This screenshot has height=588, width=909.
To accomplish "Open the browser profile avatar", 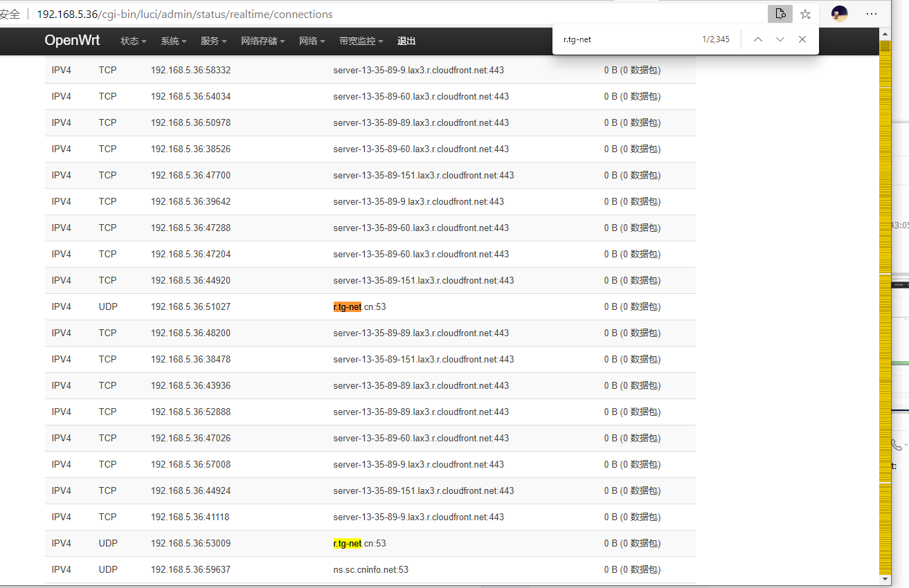I will 840,14.
